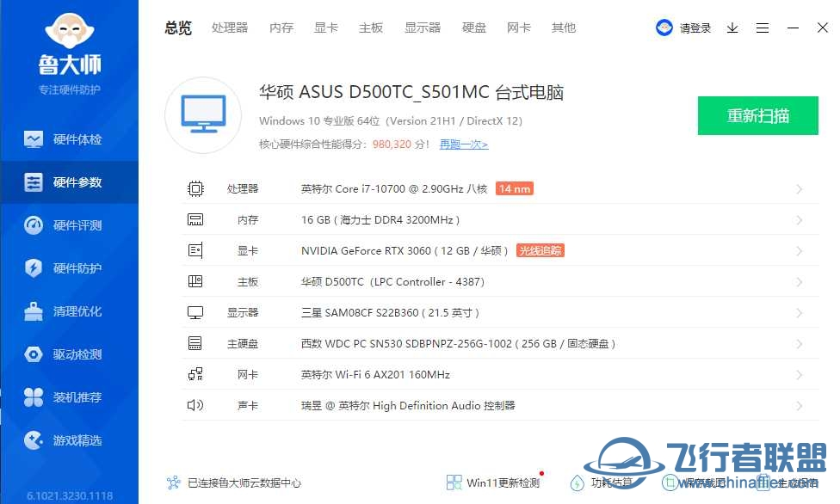Switch to the 处理器 tab

point(230,28)
